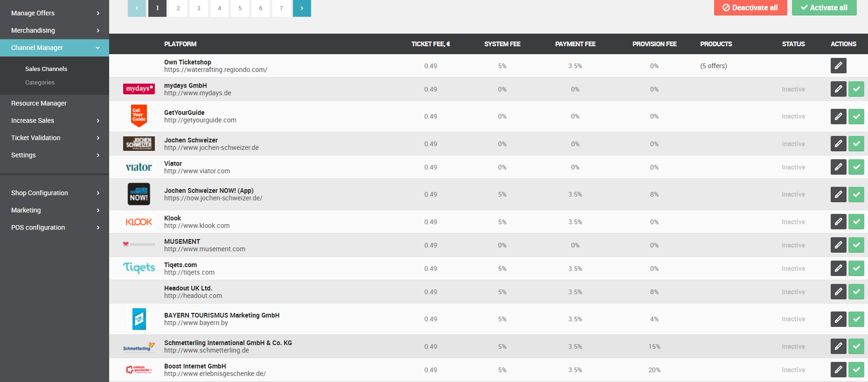
Task: Activate the Schmetterling International channel
Action: pyautogui.click(x=856, y=347)
